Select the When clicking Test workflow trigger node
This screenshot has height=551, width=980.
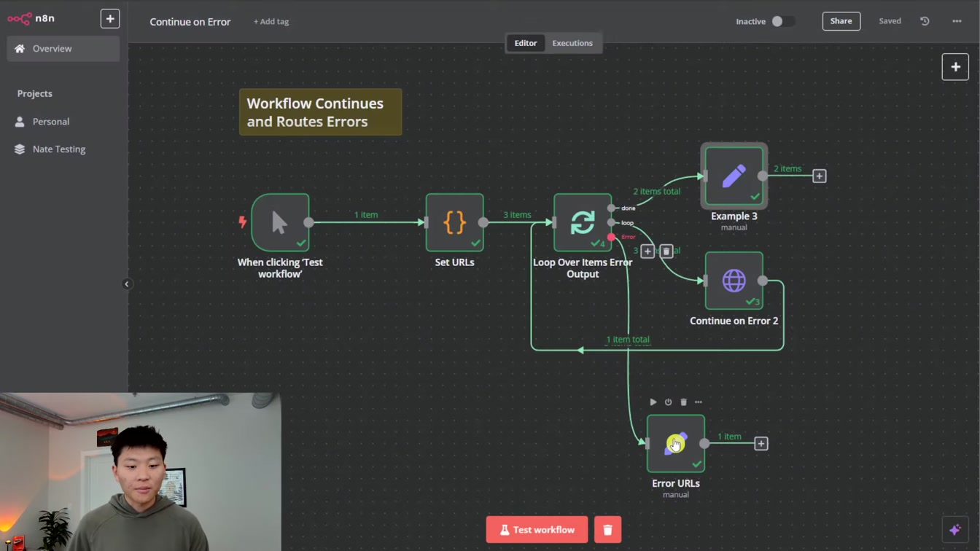tap(280, 222)
